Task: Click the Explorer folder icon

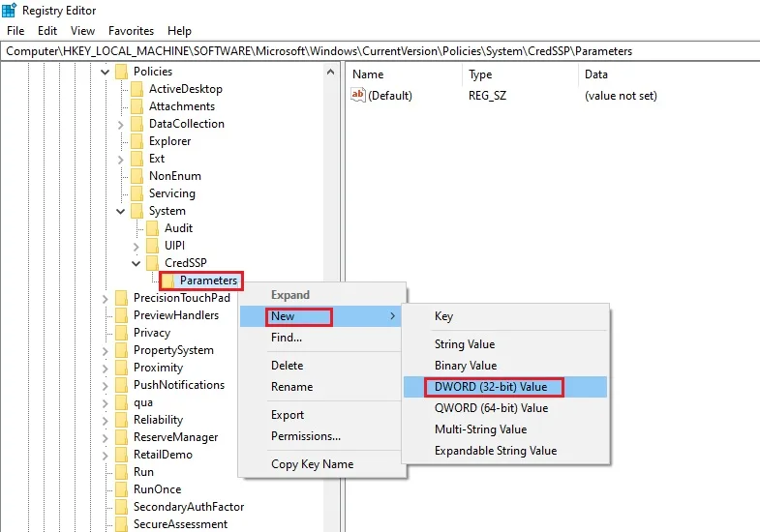Action: pos(137,141)
